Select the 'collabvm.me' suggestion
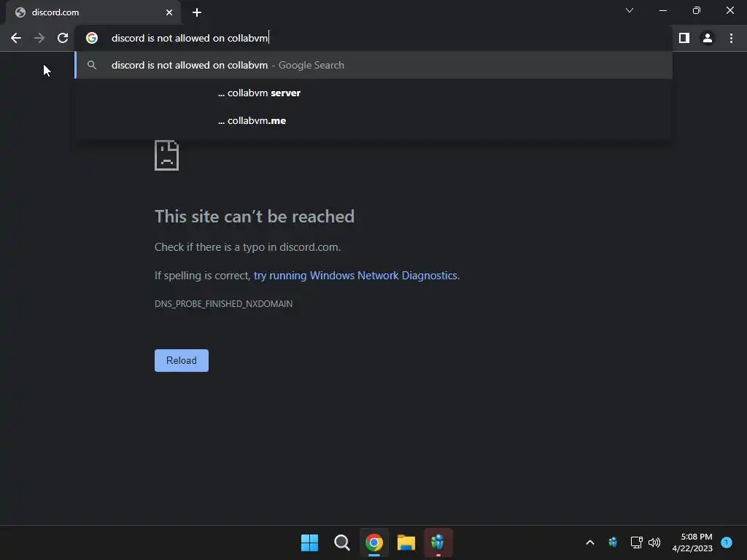This screenshot has height=560, width=747. pos(374,120)
